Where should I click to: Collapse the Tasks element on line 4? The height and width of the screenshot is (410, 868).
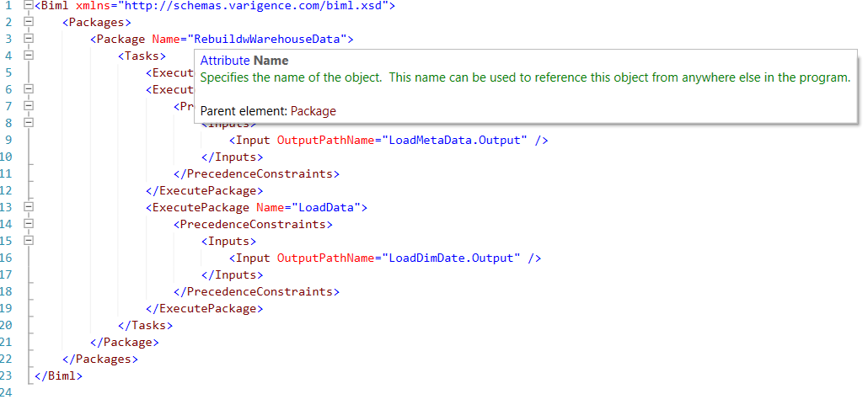(29, 56)
